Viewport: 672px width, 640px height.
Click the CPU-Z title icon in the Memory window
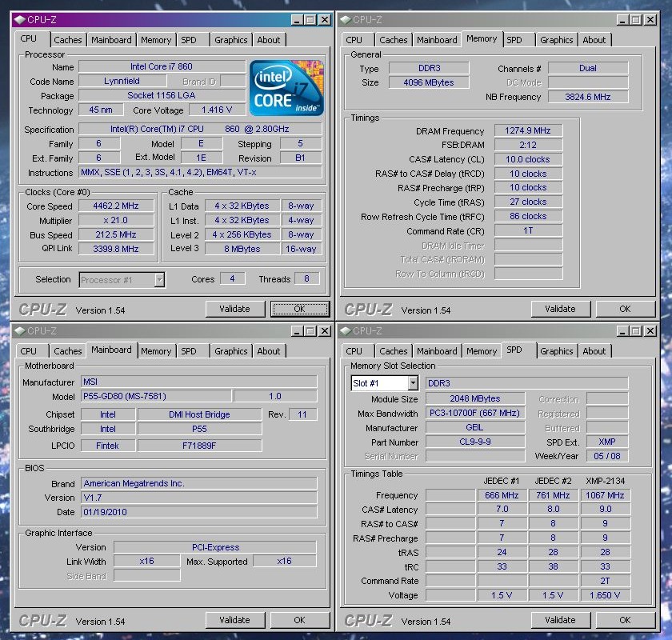click(x=346, y=20)
